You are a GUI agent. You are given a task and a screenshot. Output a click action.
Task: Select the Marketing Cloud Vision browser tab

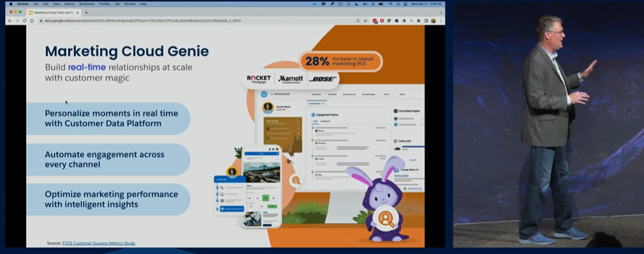tap(53, 12)
